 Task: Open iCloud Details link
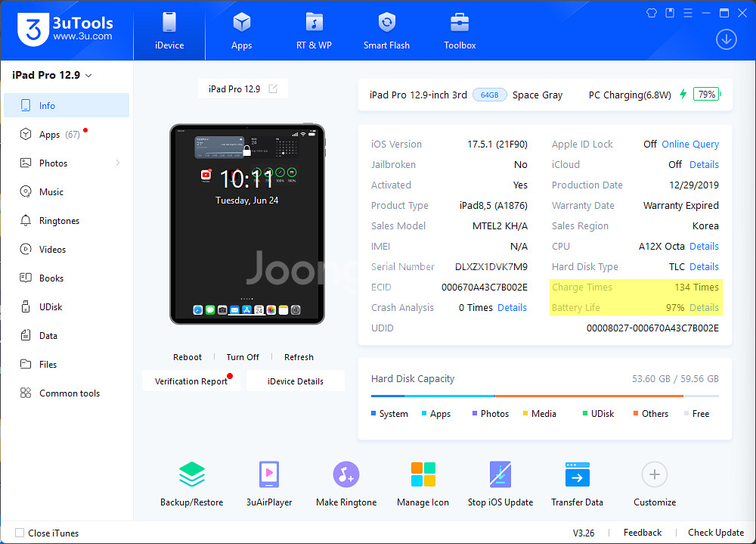click(704, 165)
